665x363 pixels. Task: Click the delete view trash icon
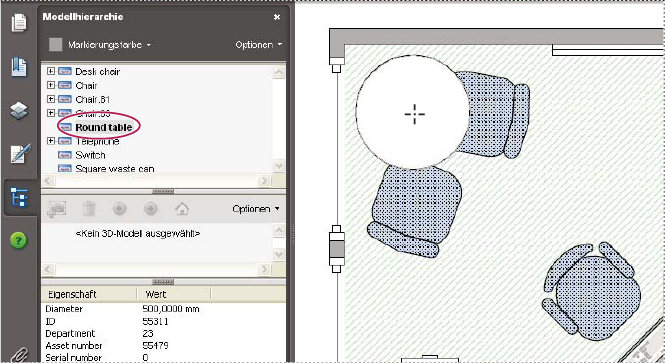(89, 209)
